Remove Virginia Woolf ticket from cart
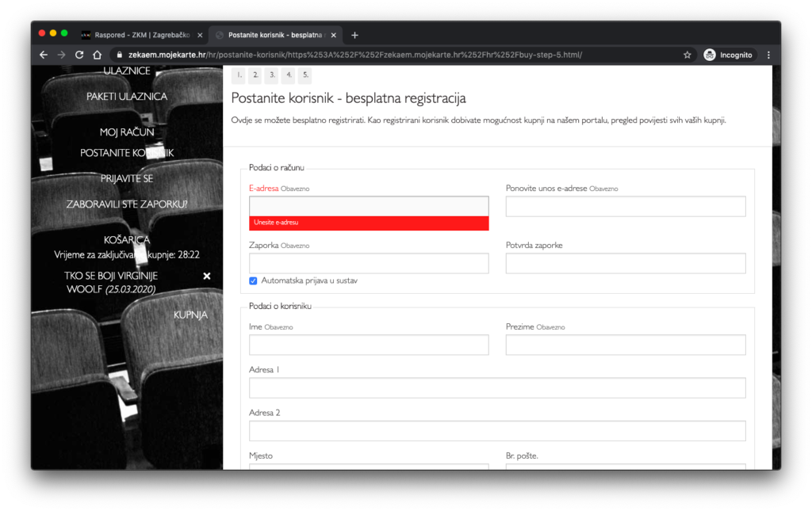812x511 pixels. pyautogui.click(x=207, y=276)
